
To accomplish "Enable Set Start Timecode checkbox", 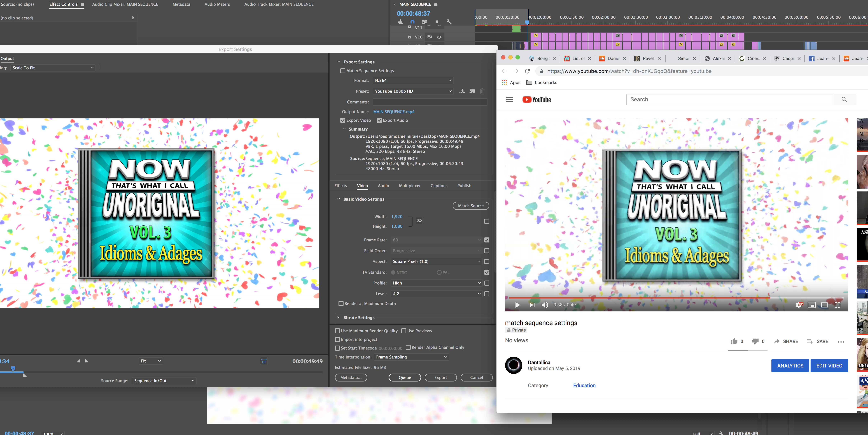I will pyautogui.click(x=337, y=348).
